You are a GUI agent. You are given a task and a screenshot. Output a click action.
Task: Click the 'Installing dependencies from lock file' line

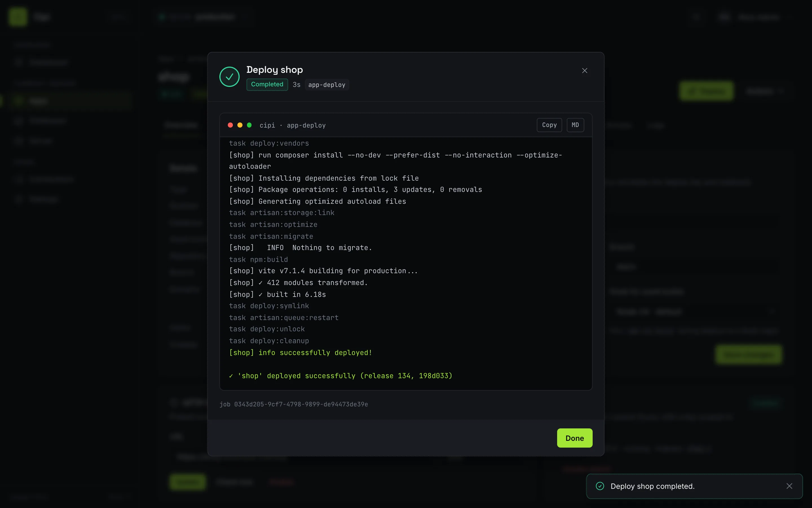[324, 178]
